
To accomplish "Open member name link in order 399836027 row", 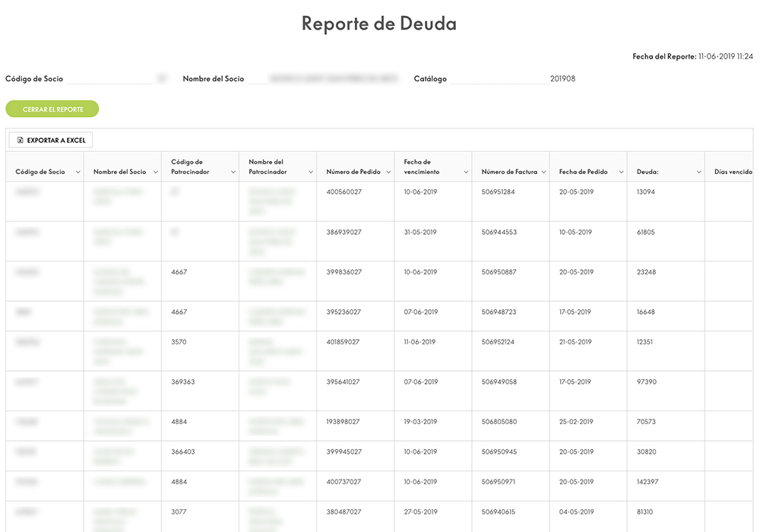I will (x=118, y=281).
